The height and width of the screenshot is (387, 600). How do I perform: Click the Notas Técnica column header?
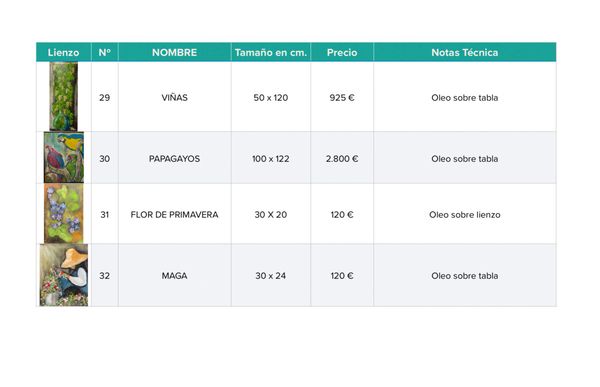coord(465,52)
